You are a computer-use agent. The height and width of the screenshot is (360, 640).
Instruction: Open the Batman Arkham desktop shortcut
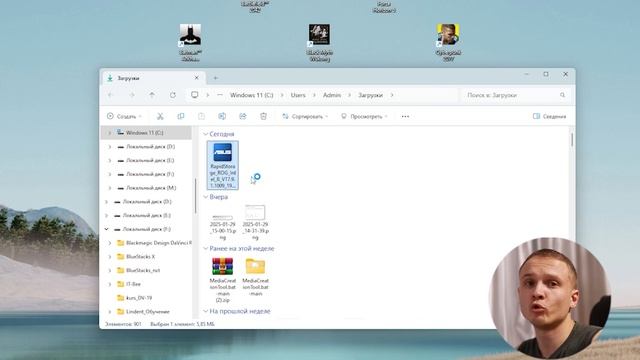coord(191,42)
